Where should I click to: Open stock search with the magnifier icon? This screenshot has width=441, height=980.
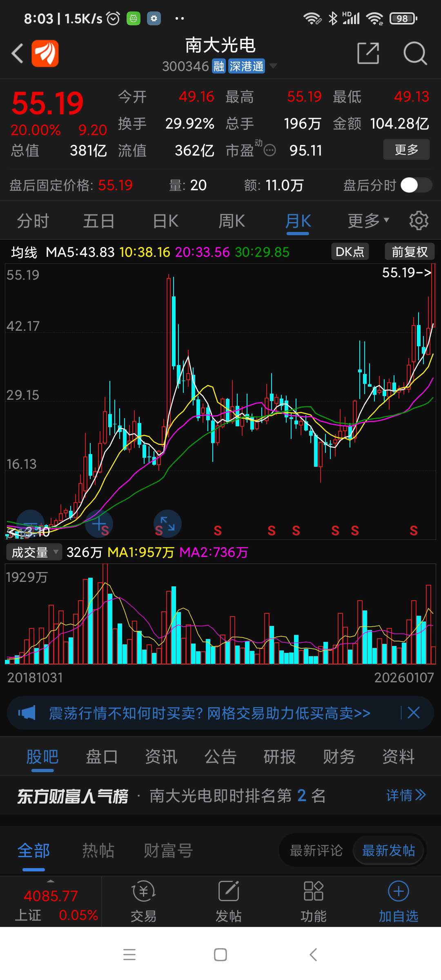(x=415, y=53)
